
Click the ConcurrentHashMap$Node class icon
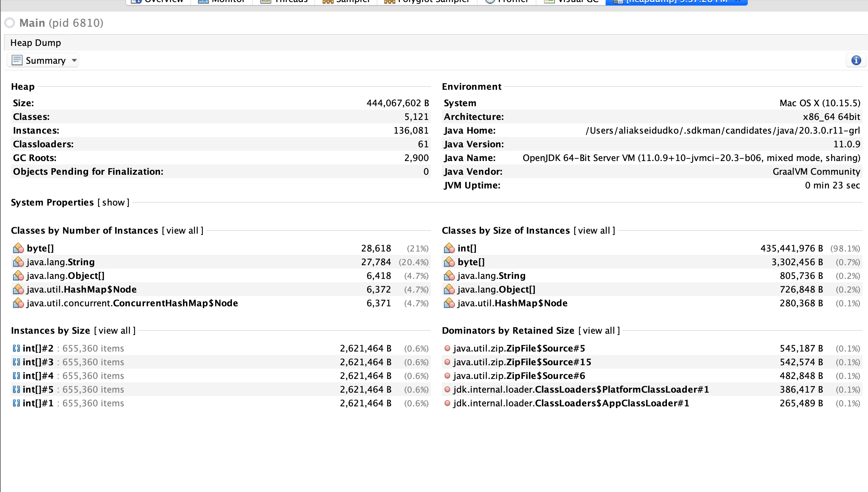[18, 303]
